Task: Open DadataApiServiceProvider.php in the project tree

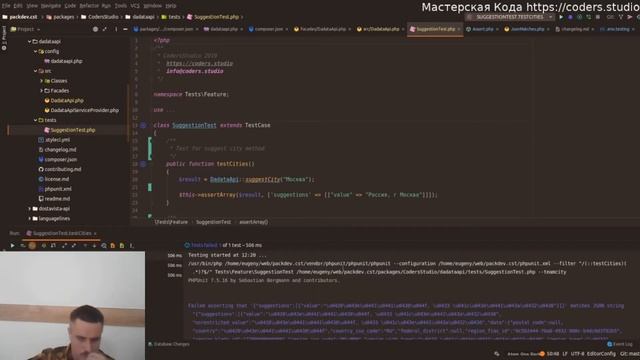Action: pos(82,110)
